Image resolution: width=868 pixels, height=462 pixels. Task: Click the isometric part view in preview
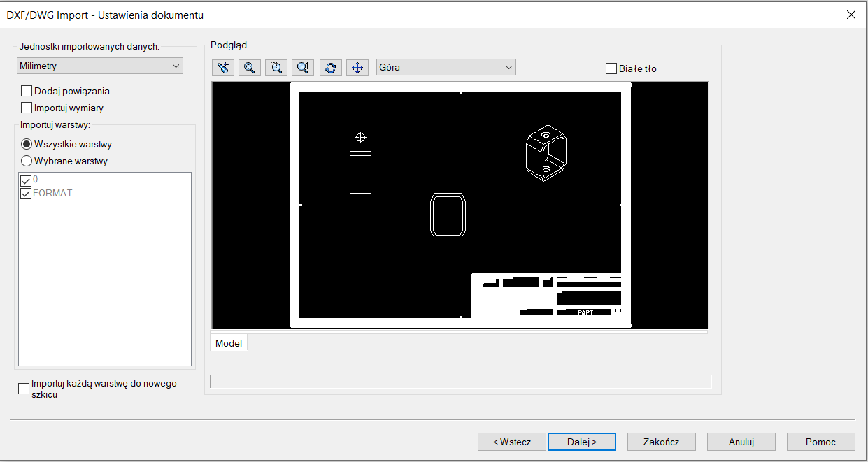[546, 153]
